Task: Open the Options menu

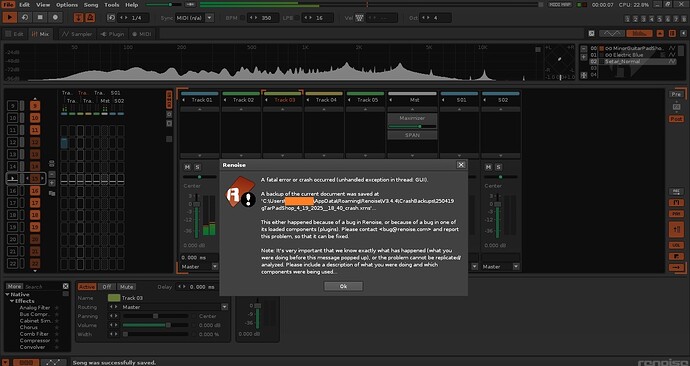Action: (67, 5)
